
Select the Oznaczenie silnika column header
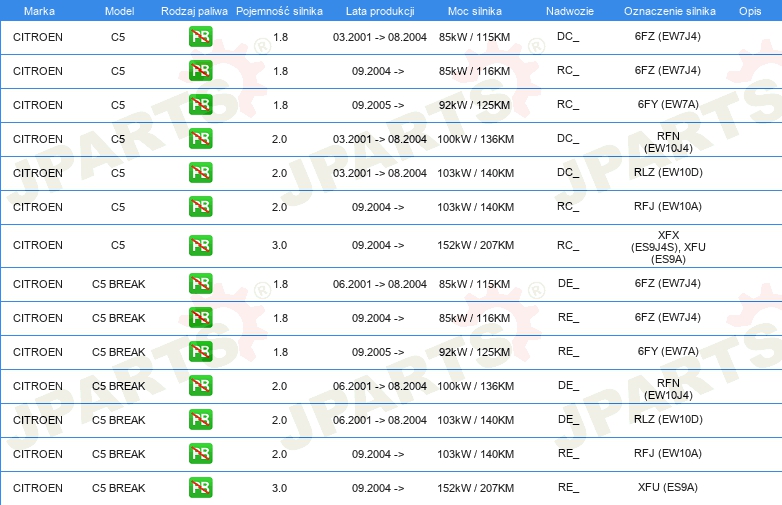(x=669, y=11)
